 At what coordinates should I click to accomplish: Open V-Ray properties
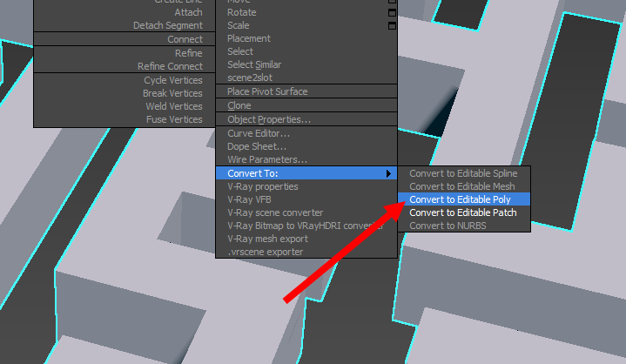coord(306,186)
